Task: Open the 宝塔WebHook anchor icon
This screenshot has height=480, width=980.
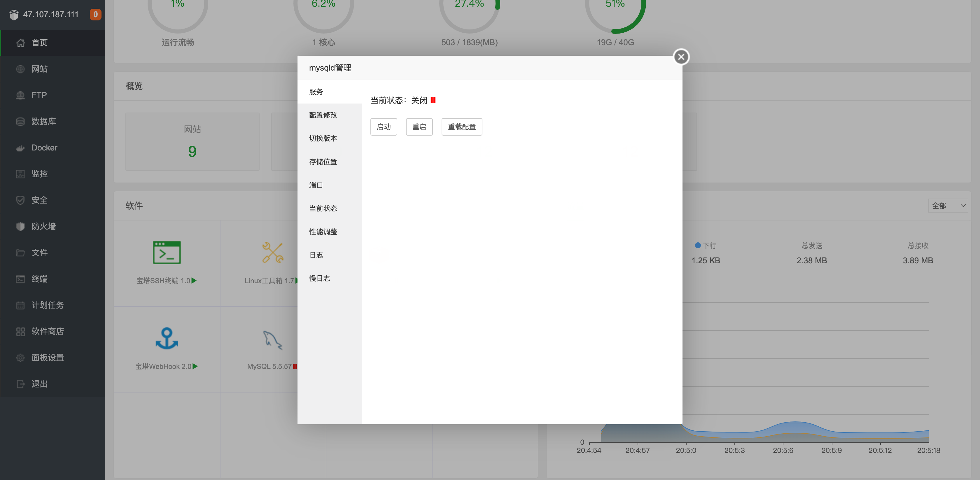Action: point(167,338)
